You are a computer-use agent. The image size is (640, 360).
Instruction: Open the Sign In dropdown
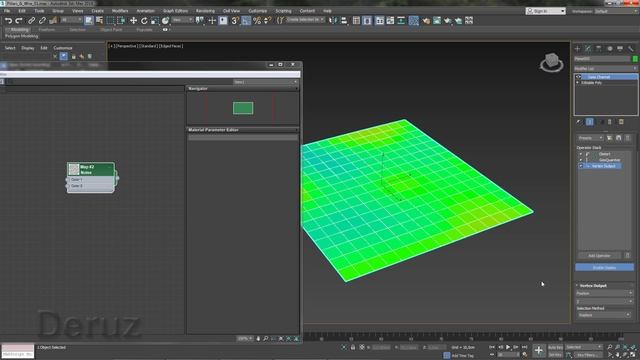click(x=546, y=11)
